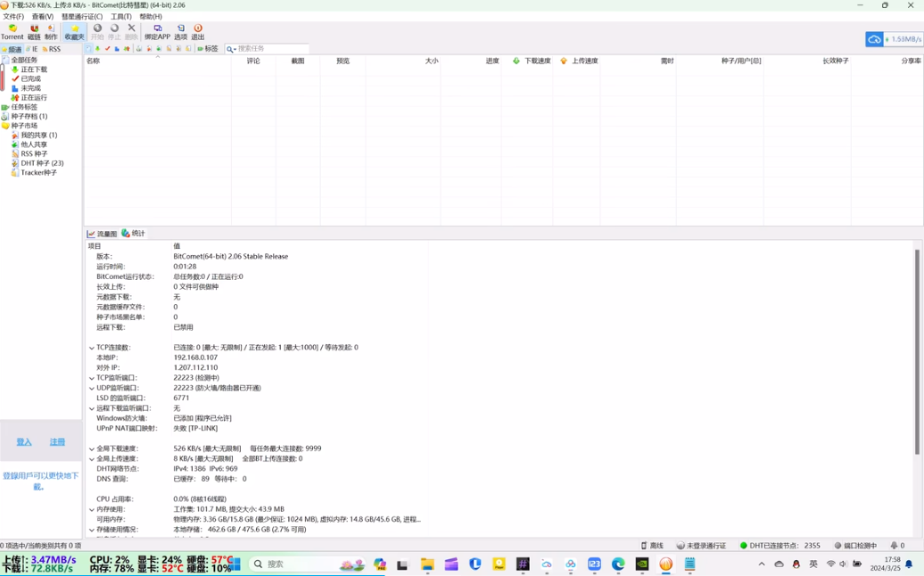Viewport: 924px width, 576px height.
Task: Switch to the 频道 sidebar tab
Action: pyautogui.click(x=12, y=49)
